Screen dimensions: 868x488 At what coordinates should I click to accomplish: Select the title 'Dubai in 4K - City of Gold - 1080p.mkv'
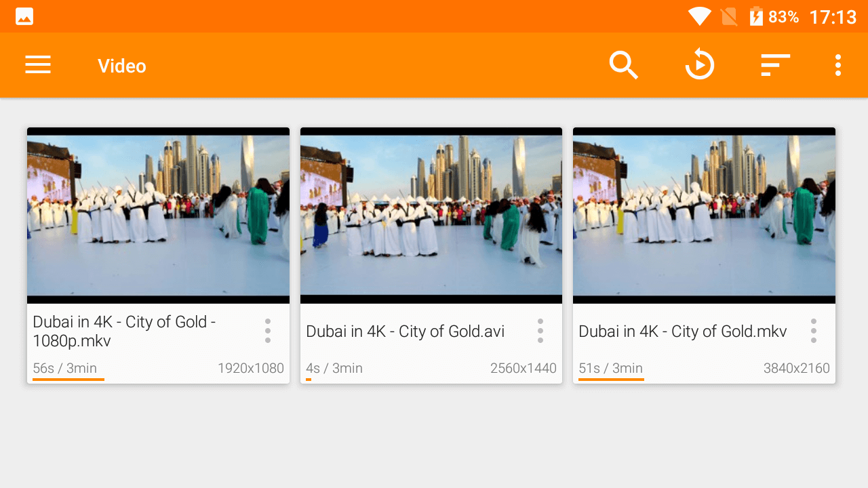[124, 331]
